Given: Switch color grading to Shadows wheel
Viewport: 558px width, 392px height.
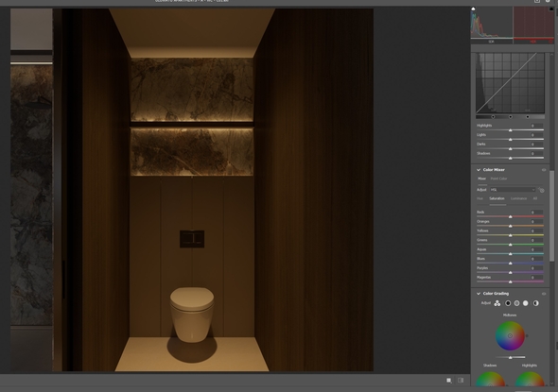Looking at the screenshot, I should [x=508, y=303].
